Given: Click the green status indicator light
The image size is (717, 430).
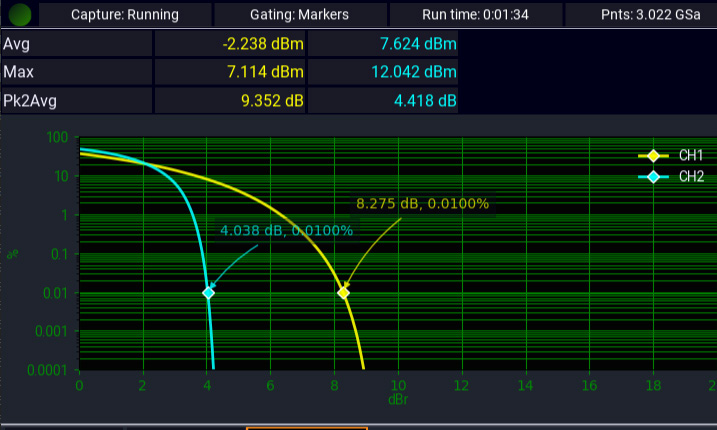Looking at the screenshot, I should 20,15.
